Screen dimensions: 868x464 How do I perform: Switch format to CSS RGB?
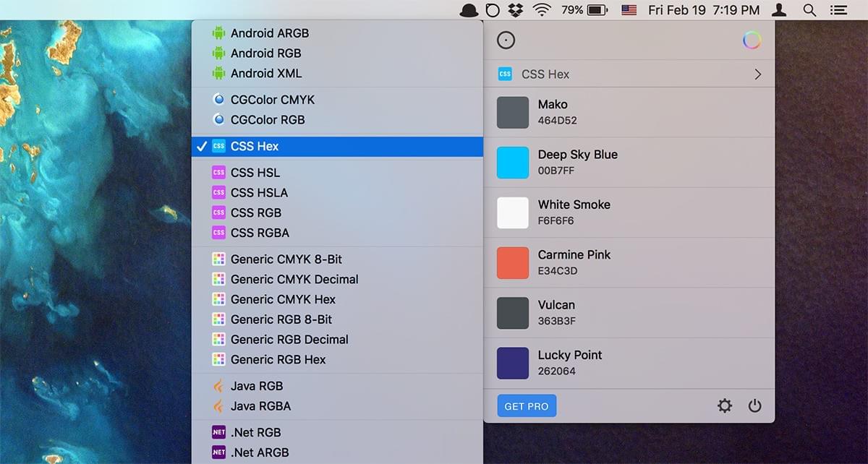pos(337,213)
